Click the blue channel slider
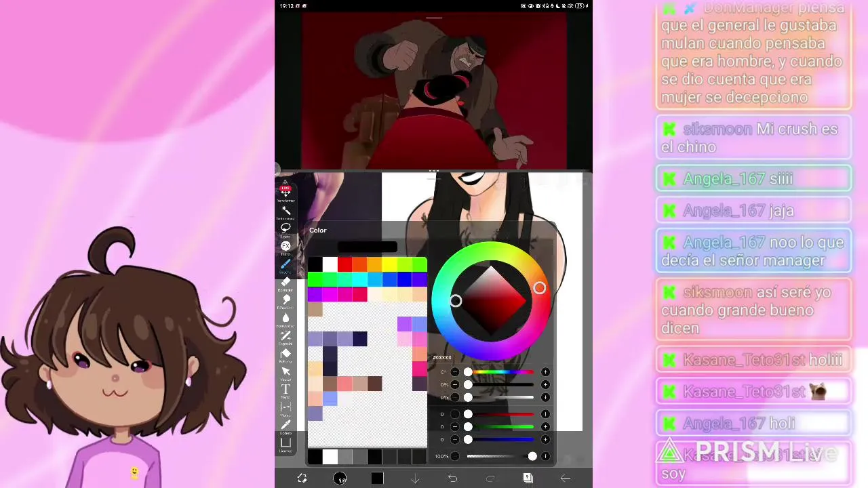 click(500, 439)
